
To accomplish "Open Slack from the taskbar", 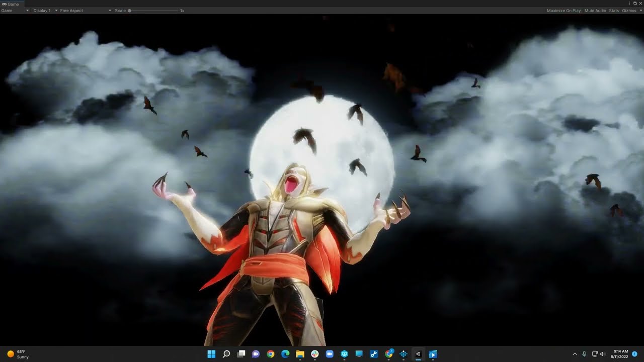I will 315,354.
